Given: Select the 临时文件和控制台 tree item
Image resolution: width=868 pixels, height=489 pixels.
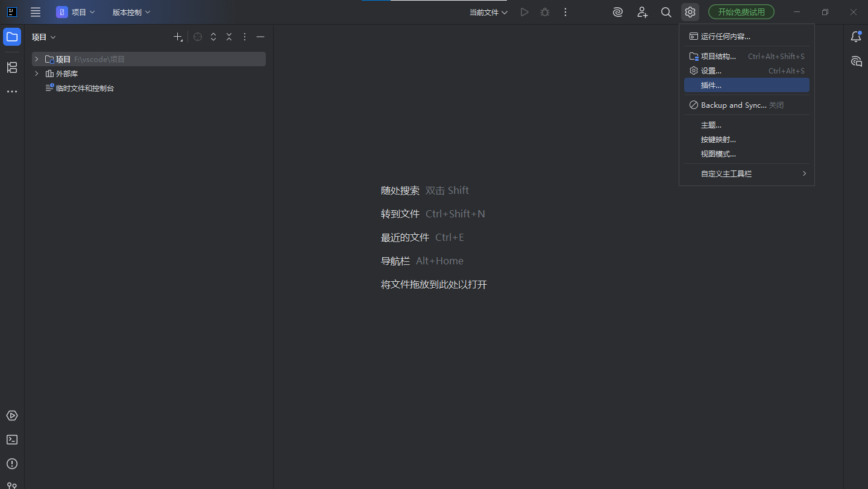Looking at the screenshot, I should [x=86, y=87].
